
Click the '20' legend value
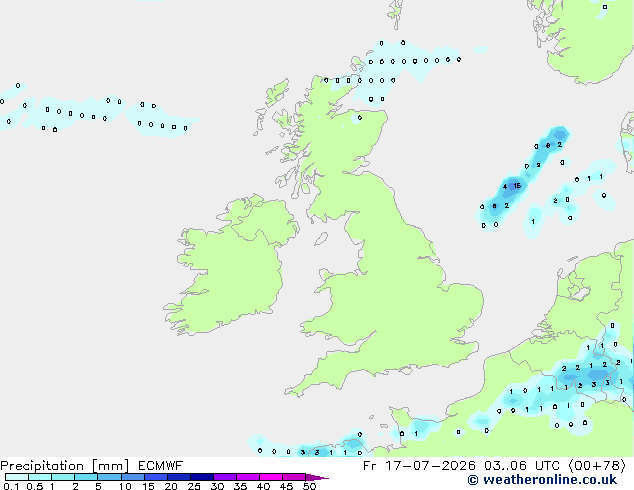(171, 486)
